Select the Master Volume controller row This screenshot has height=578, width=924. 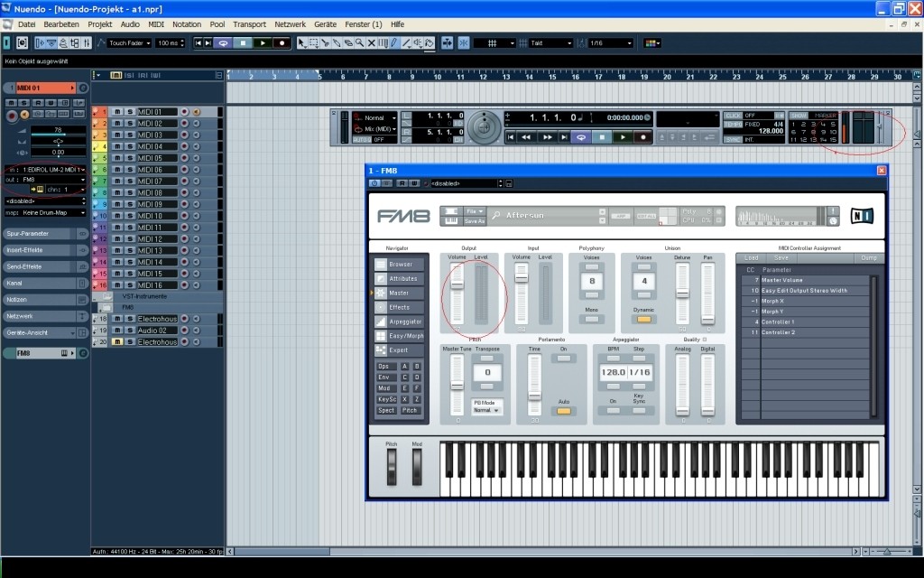tap(805, 280)
